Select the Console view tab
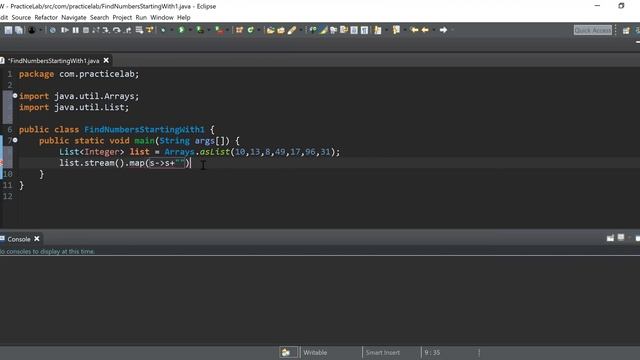 [x=19, y=239]
